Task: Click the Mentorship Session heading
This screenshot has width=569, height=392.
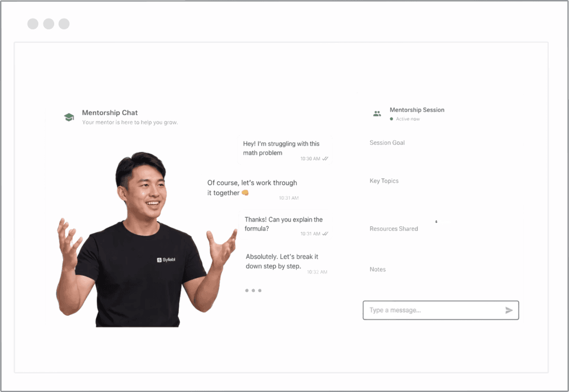Action: 417,109
